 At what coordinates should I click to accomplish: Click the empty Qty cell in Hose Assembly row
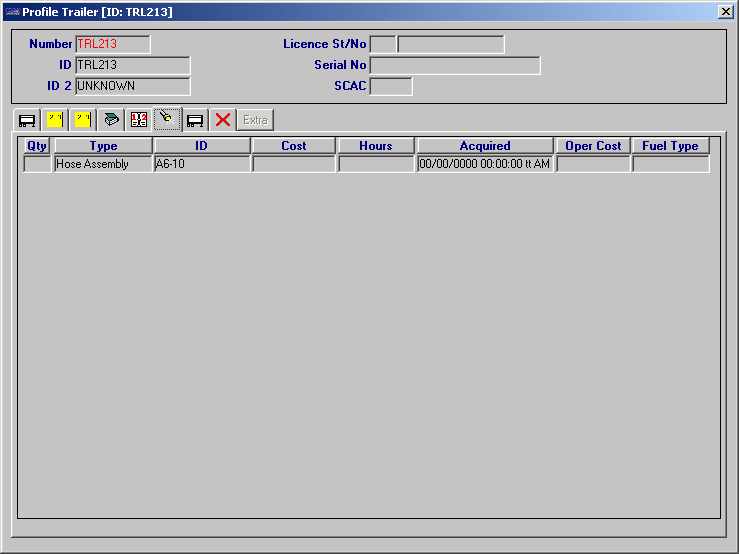pyautogui.click(x=37, y=164)
